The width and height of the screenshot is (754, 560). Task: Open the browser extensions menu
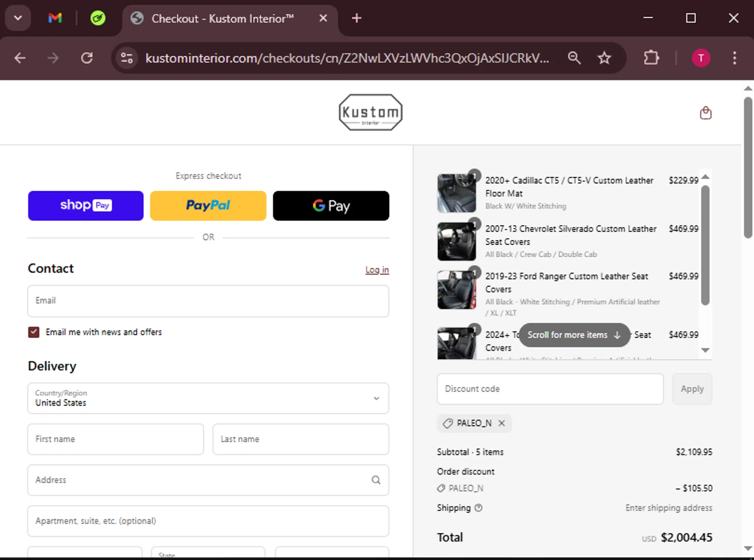(x=651, y=58)
